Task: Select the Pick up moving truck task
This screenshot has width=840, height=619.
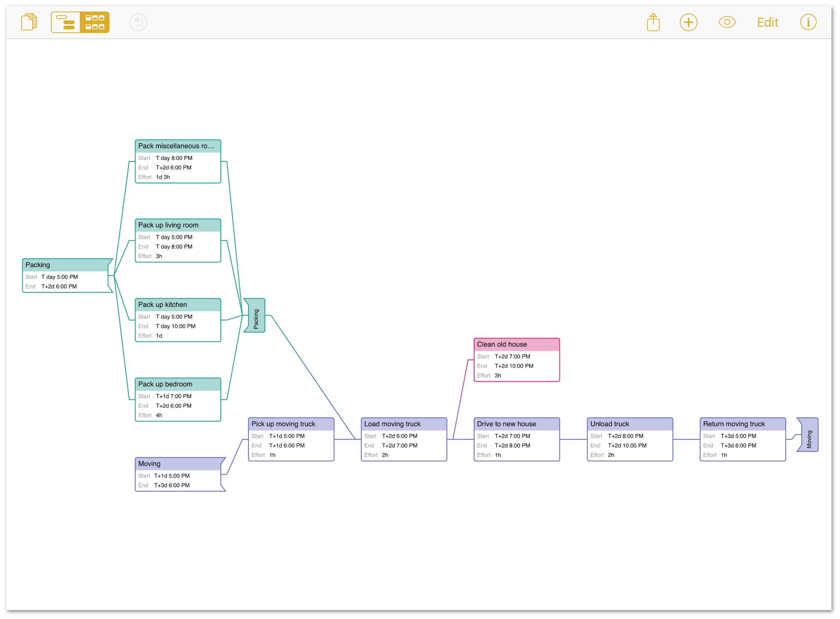Action: 291,439
